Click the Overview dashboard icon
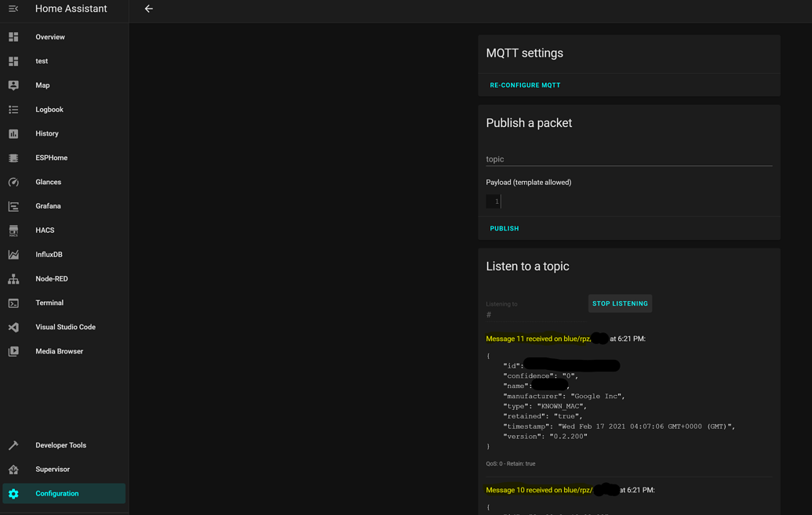This screenshot has width=812, height=515. pos(13,37)
